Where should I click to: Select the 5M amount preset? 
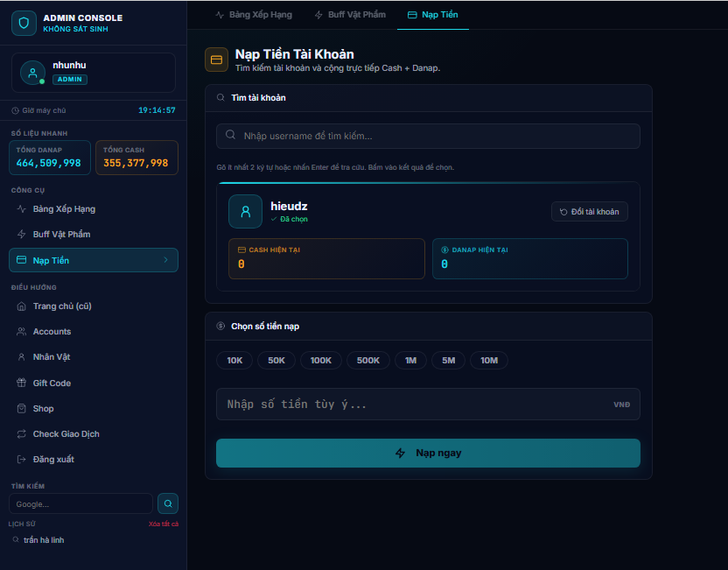449,361
